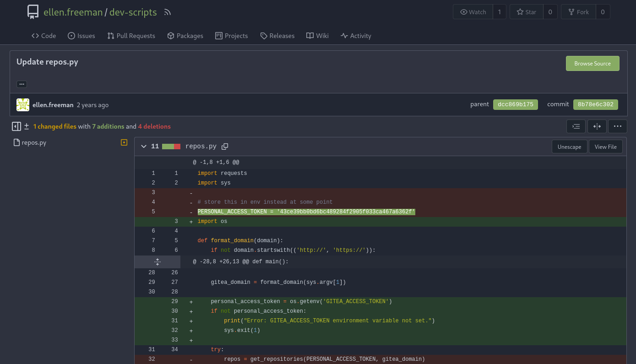The height and width of the screenshot is (364, 636).
Task: Collapse the repos.py diff
Action: pyautogui.click(x=144, y=147)
